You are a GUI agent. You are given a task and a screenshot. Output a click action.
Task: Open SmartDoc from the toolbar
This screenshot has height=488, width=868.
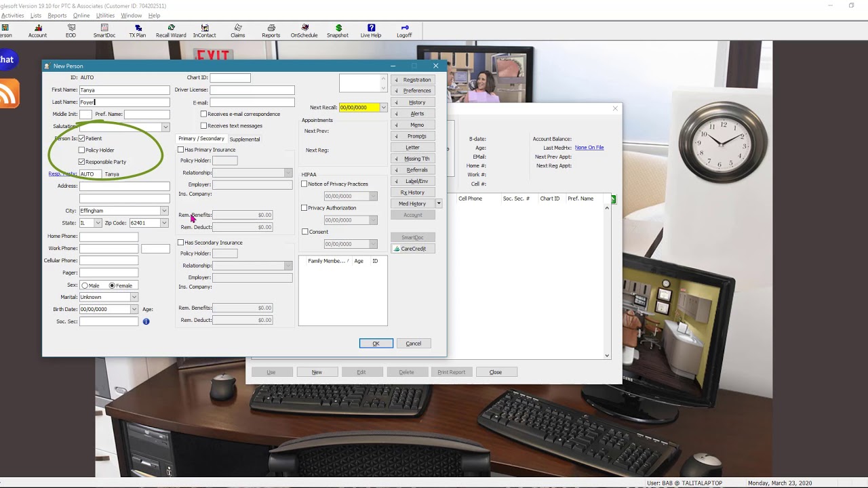coord(104,31)
